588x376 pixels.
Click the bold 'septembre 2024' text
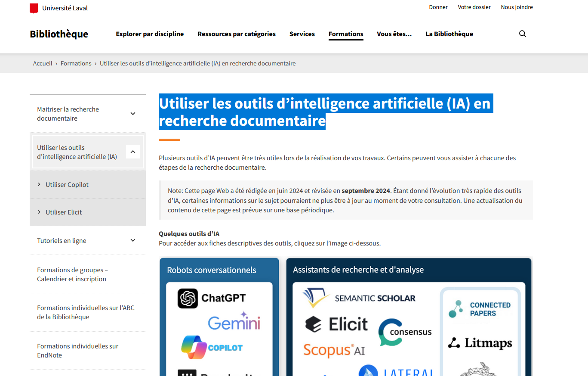point(366,191)
